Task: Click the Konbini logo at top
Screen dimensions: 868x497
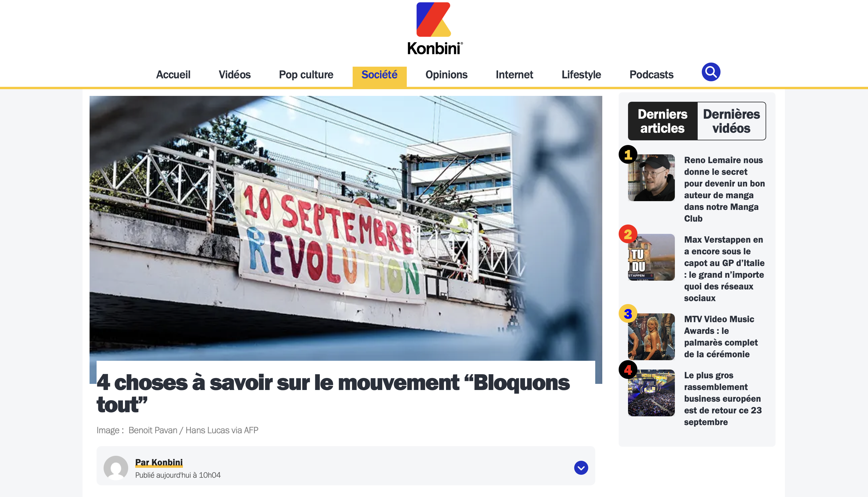Action: 434,28
